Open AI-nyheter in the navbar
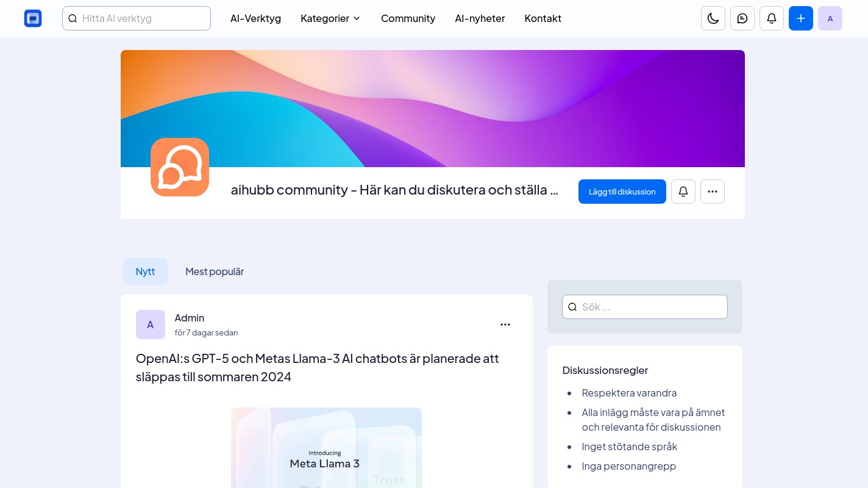This screenshot has width=868, height=488. [x=480, y=18]
